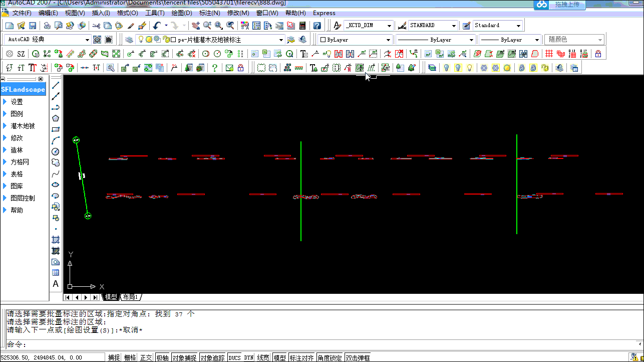This screenshot has width=644, height=362.
Task: Toggle 捕捉 snap mode in status bar
Action: (x=114, y=357)
